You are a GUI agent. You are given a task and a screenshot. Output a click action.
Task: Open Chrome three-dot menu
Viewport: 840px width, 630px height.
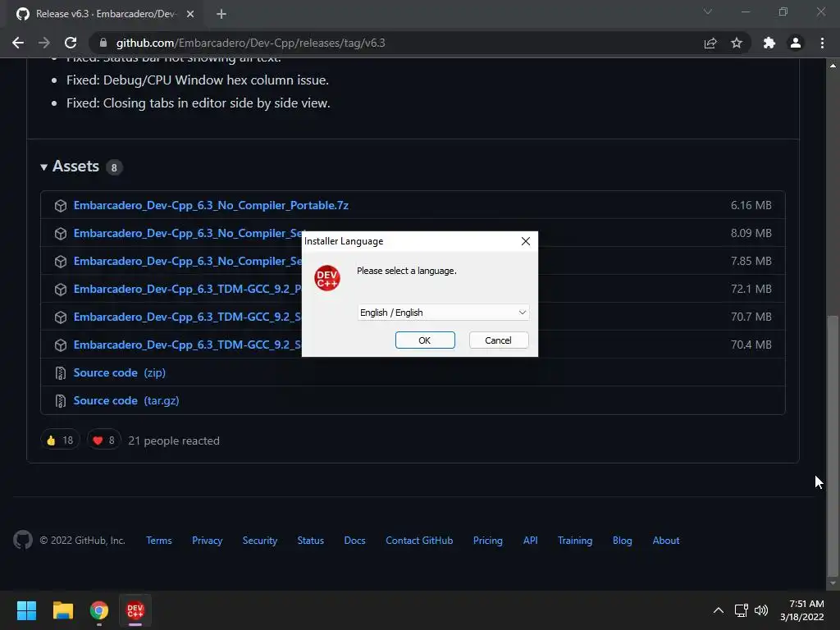tap(822, 43)
